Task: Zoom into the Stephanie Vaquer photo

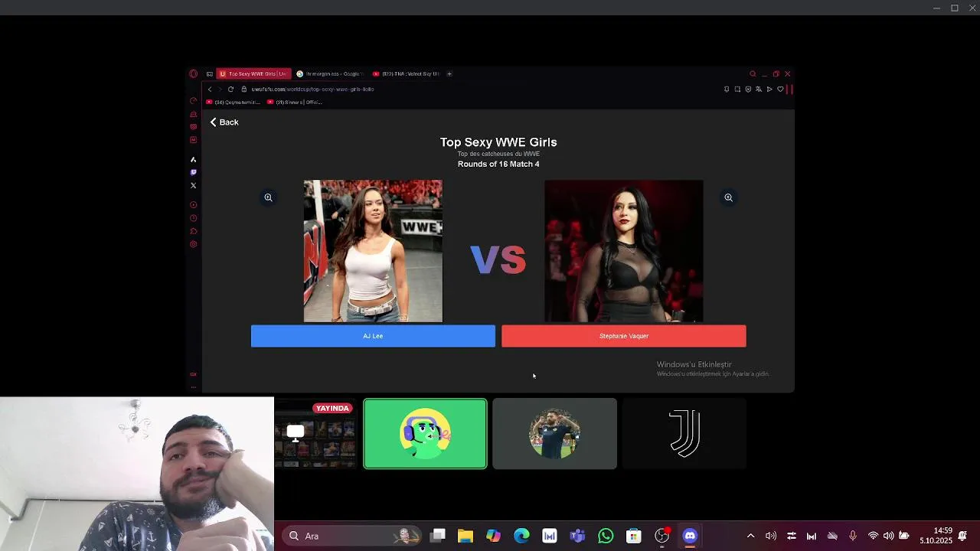Action: (x=728, y=197)
